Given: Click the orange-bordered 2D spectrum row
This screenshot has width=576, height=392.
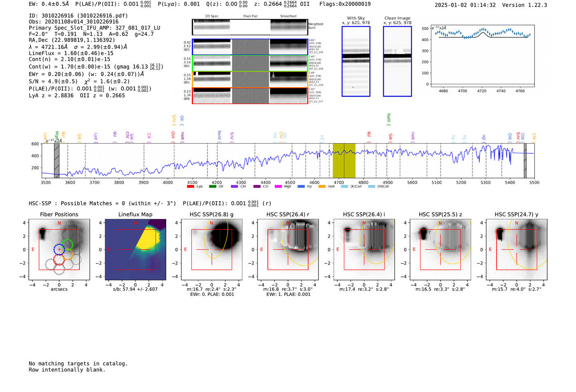Looking at the screenshot, I should pyautogui.click(x=250, y=79).
